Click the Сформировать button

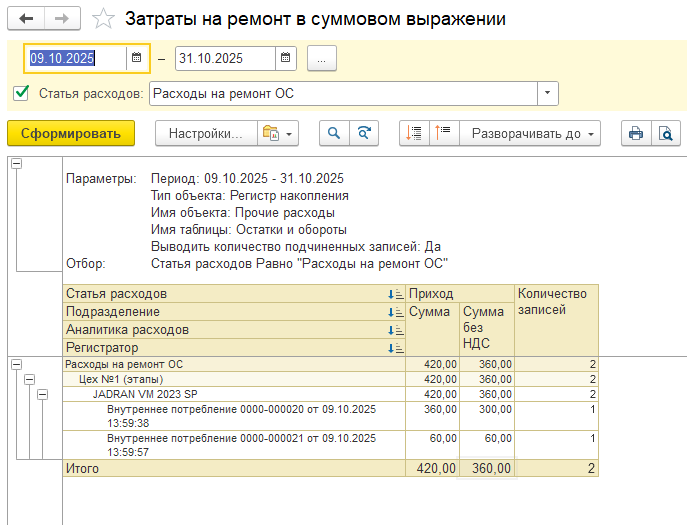[x=70, y=133]
